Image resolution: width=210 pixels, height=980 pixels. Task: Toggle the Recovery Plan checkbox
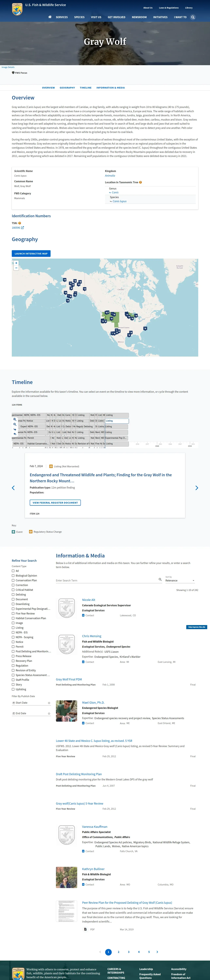pyautogui.click(x=13, y=661)
